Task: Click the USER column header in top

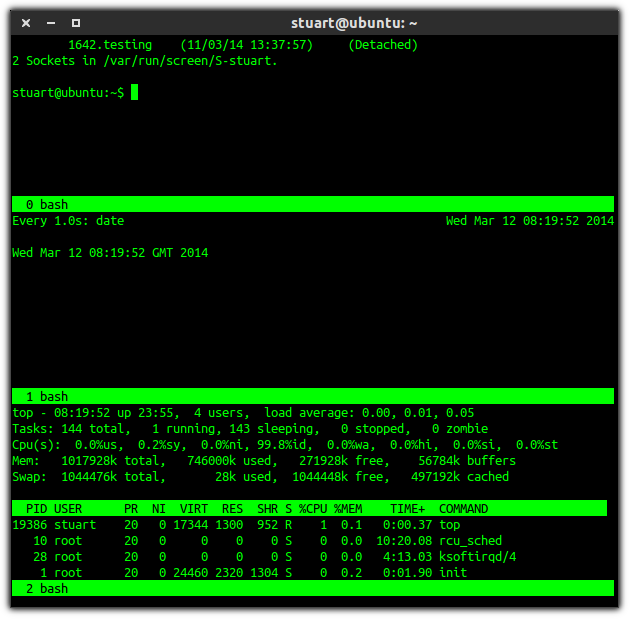Action: click(x=68, y=509)
